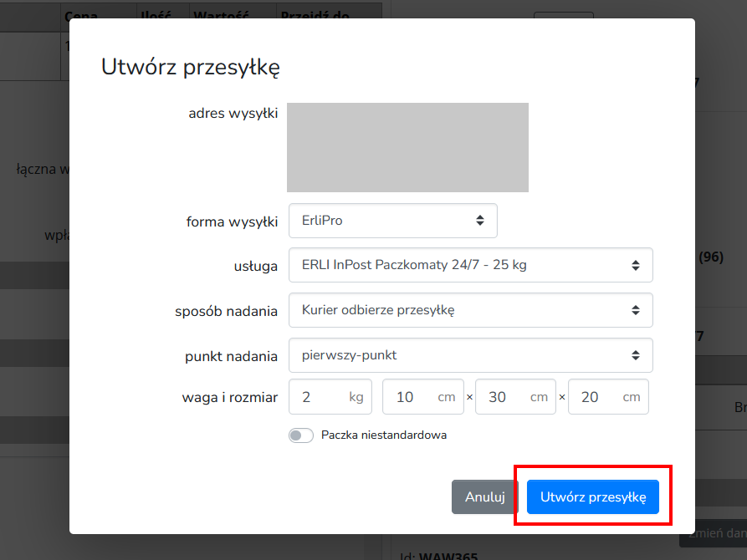
Task: Click the Paczka niestandardowa label text
Action: (x=384, y=435)
